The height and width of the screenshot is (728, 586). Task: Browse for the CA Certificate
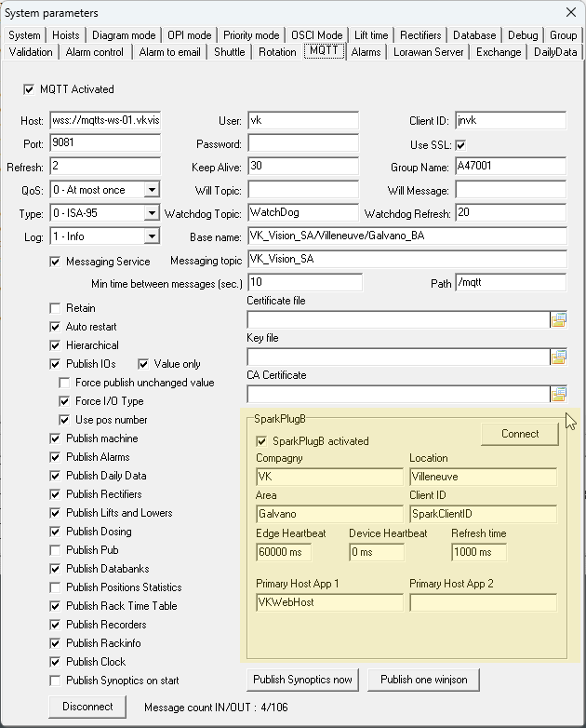tap(559, 394)
